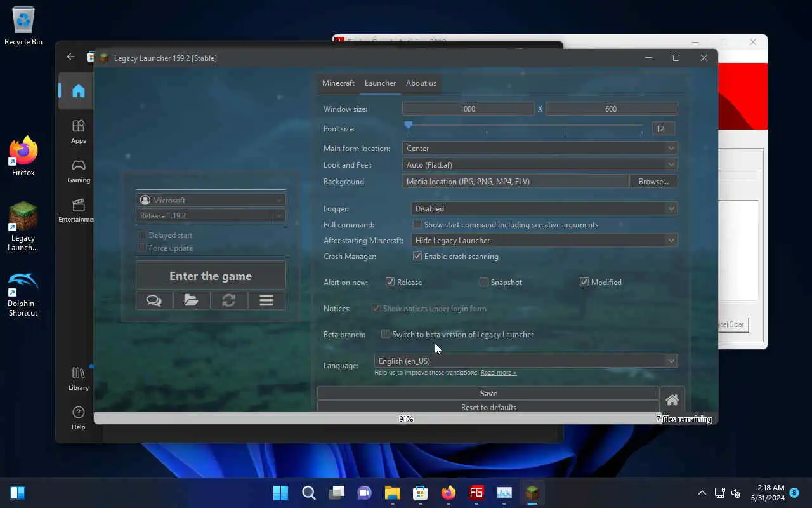Image resolution: width=812 pixels, height=508 pixels.
Task: Click the window width field 1000
Action: click(x=468, y=109)
